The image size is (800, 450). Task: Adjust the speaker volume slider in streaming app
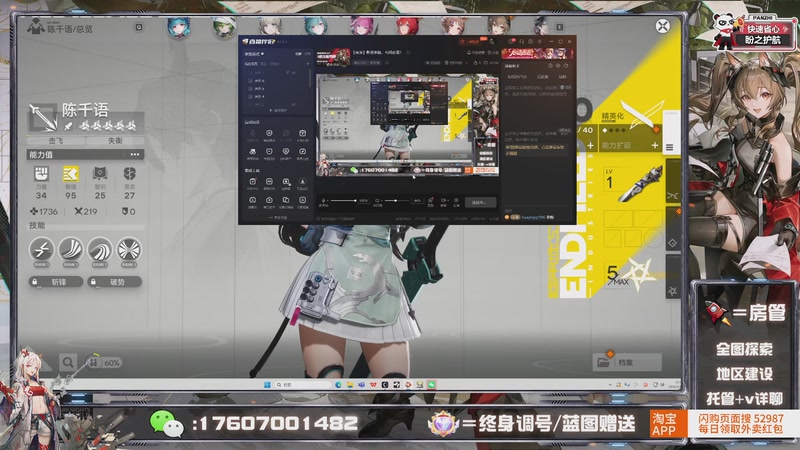point(396,201)
